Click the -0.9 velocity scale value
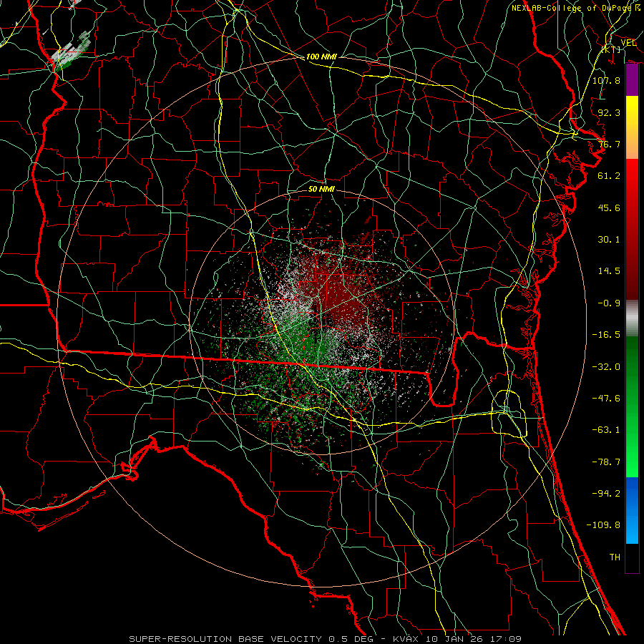Viewport: 644px width, 644px height. coord(609,303)
